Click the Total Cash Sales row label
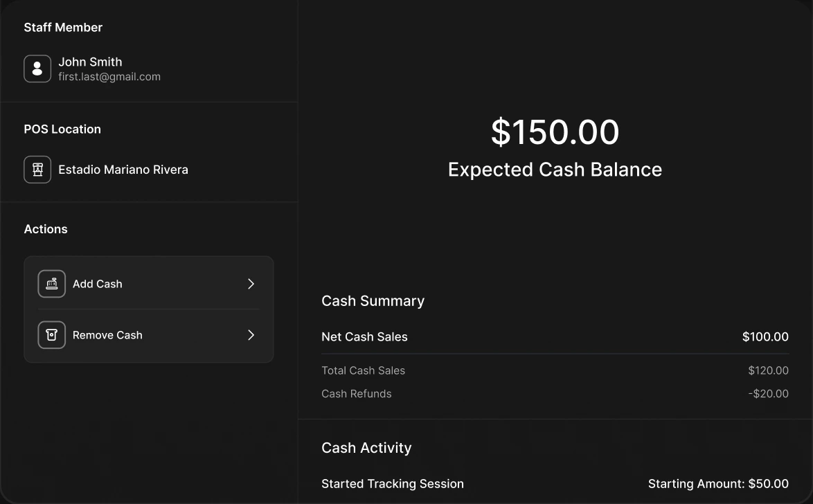 point(363,370)
